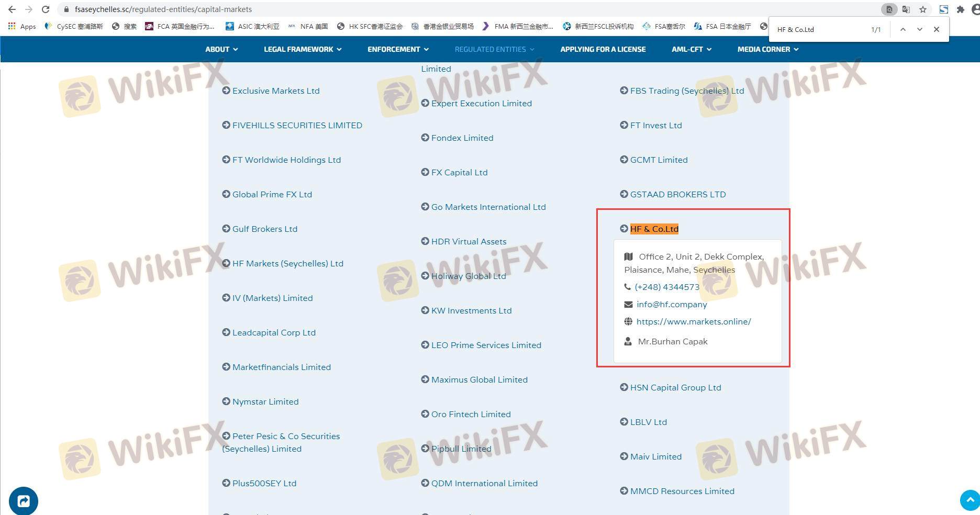Open the browser extensions puzzle icon
This screenshot has width=980, height=515.
click(x=961, y=9)
